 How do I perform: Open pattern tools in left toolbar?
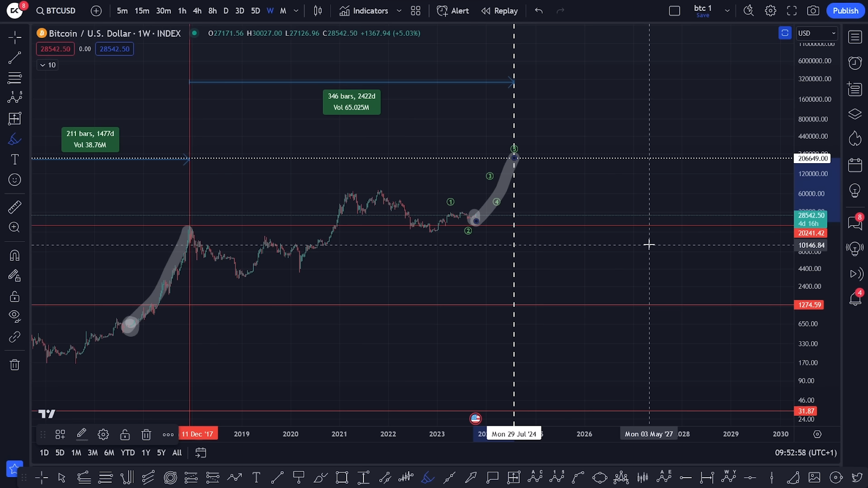15,98
